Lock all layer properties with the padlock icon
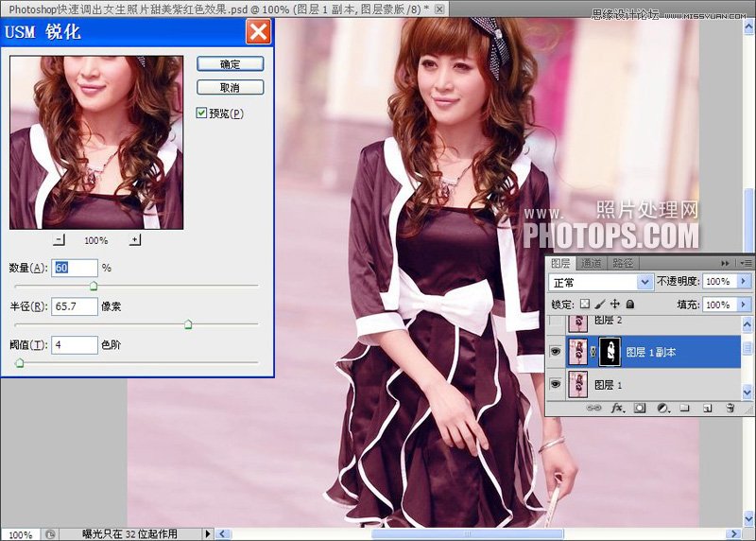 click(x=629, y=304)
